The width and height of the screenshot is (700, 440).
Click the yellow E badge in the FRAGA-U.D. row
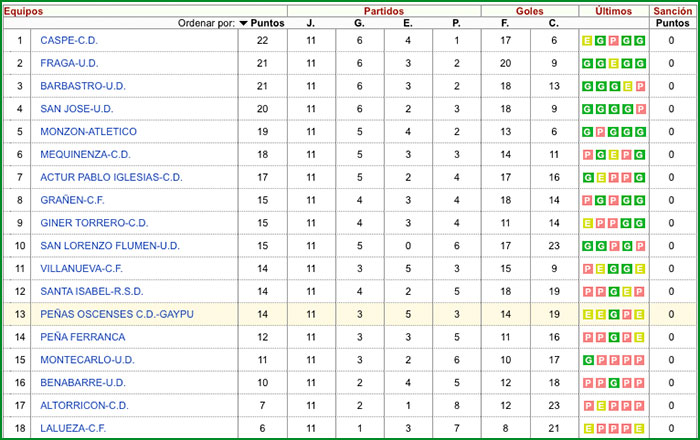[x=614, y=63]
